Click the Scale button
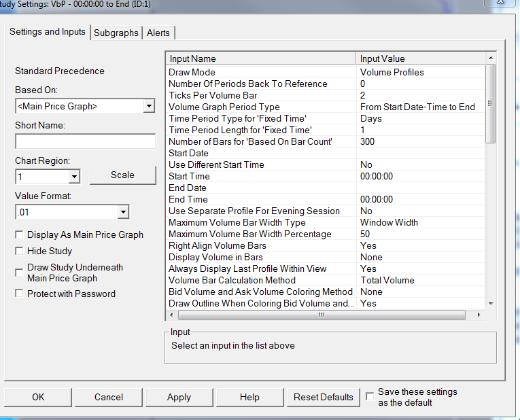The height and width of the screenshot is (420, 520). click(x=123, y=175)
